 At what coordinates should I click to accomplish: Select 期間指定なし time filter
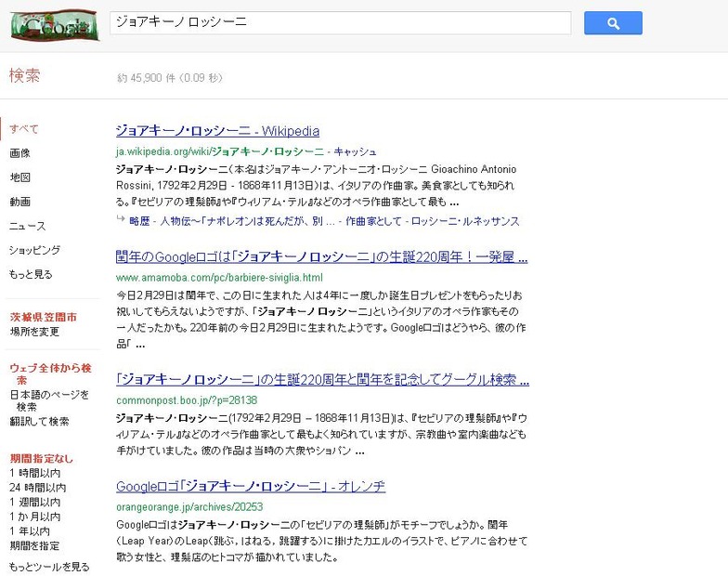(x=41, y=459)
